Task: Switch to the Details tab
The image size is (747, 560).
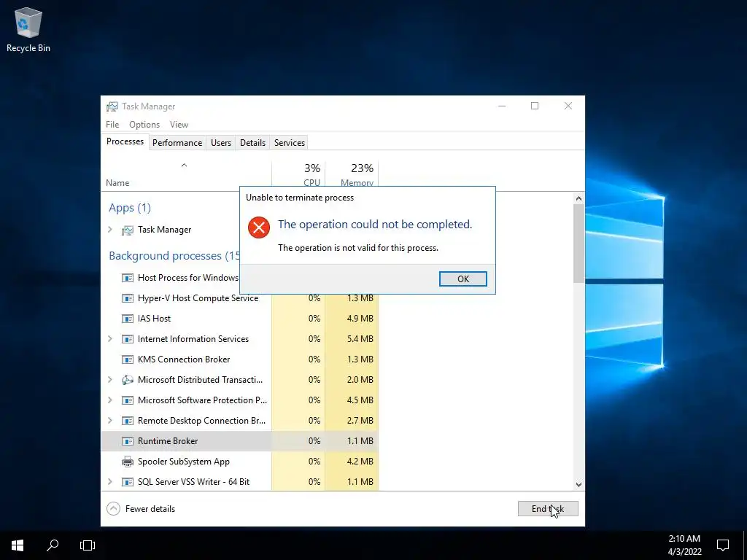Action: click(x=252, y=143)
